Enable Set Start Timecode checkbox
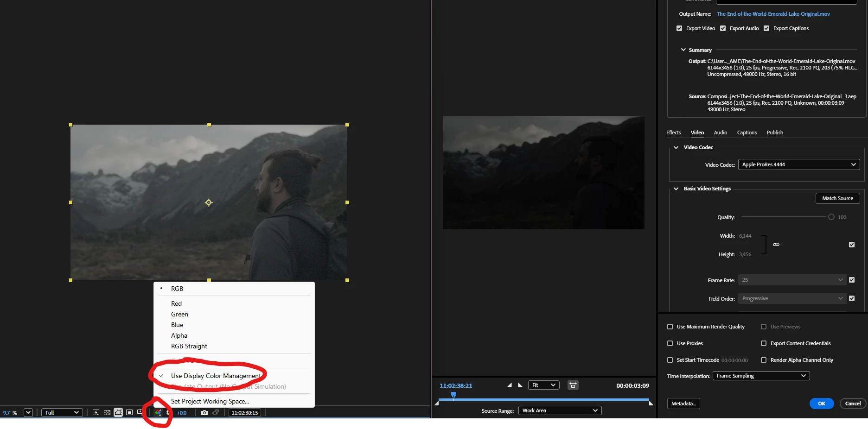The width and height of the screenshot is (868, 429). pyautogui.click(x=670, y=360)
